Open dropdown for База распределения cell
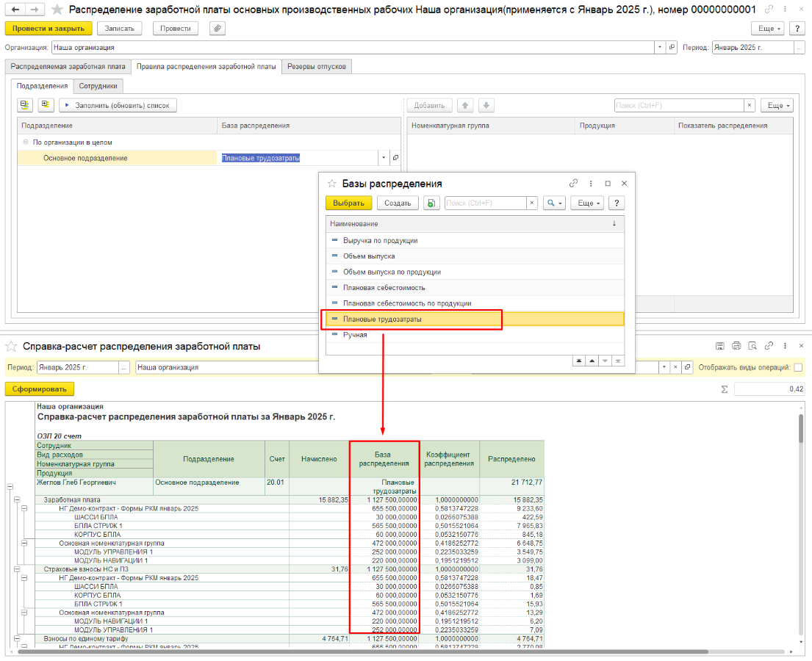 point(383,158)
